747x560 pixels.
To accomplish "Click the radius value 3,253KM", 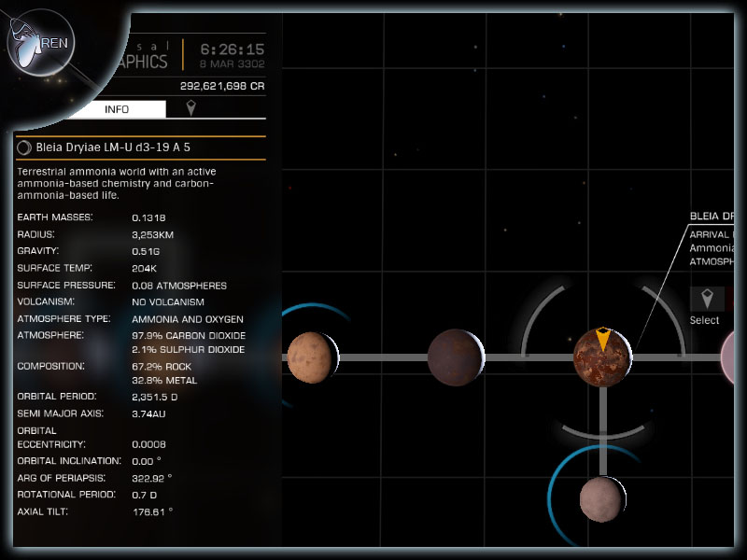I will pos(152,235).
